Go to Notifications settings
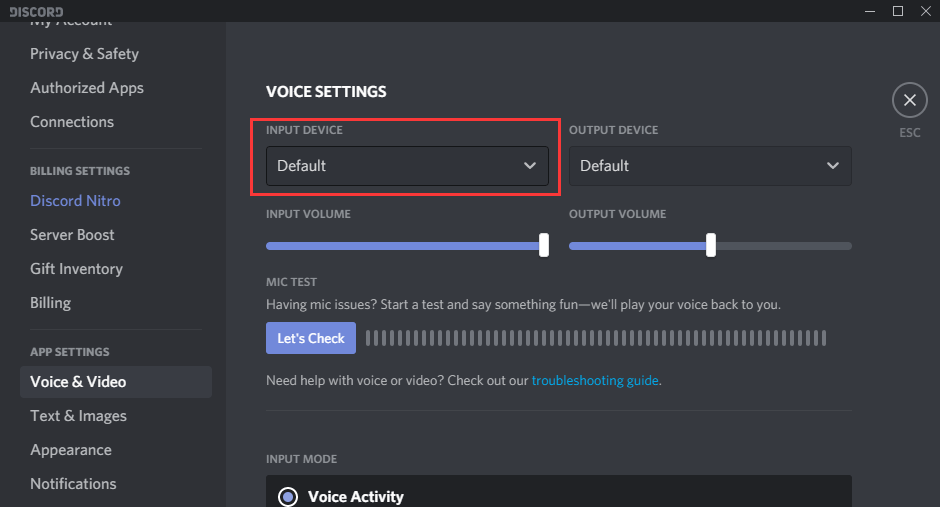This screenshot has width=940, height=507. pyautogui.click(x=73, y=484)
